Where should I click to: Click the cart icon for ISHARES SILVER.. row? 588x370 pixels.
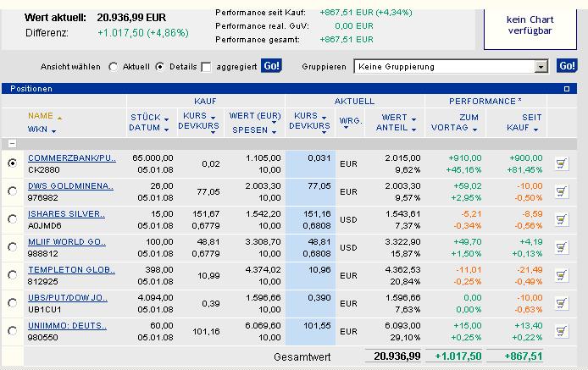pos(562,219)
